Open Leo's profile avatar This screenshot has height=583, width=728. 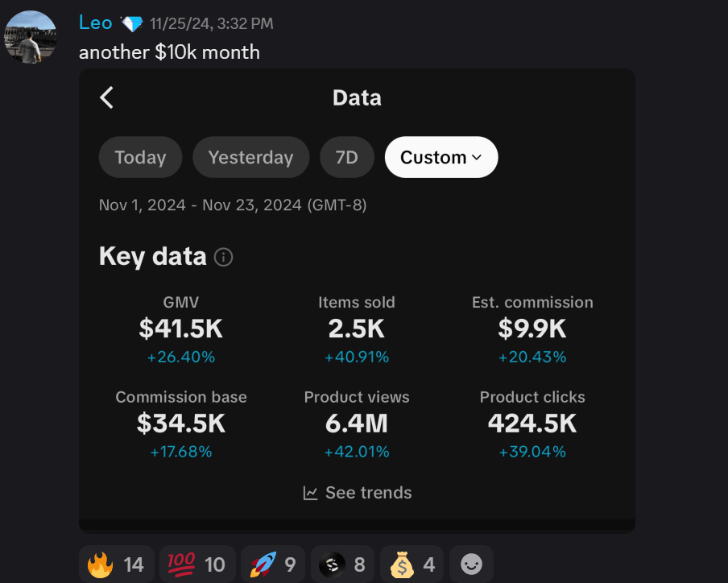[30, 37]
